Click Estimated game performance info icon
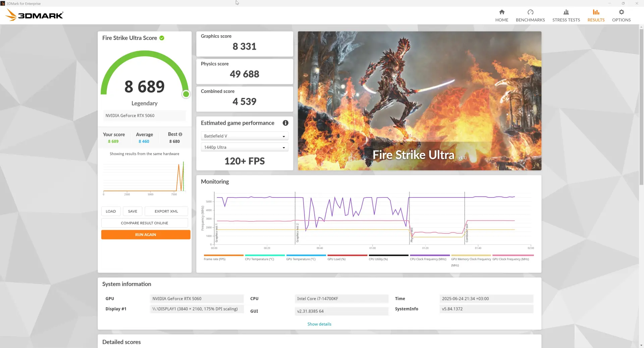Screen dimensions: 644x348 tap(285, 123)
